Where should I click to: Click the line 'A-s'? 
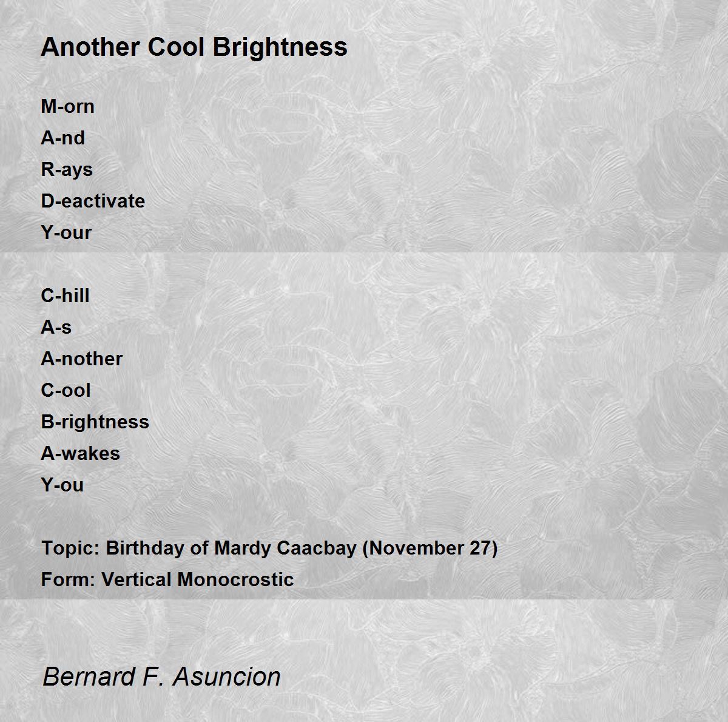coord(56,327)
